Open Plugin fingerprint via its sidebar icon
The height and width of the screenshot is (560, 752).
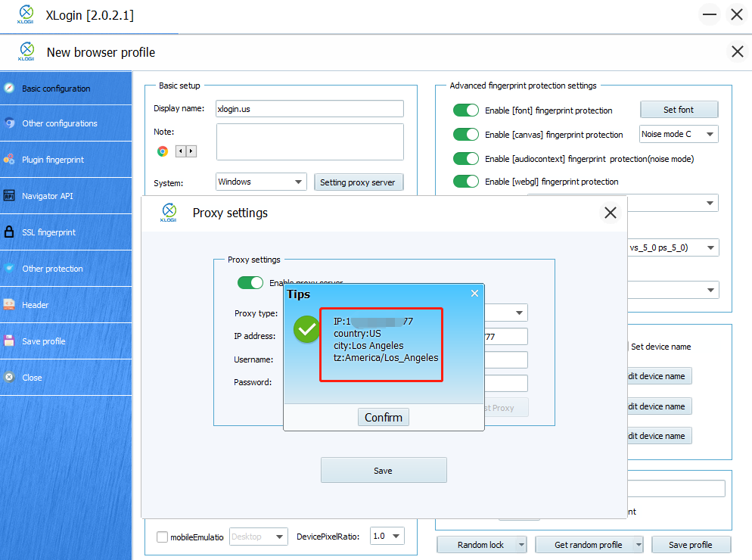tap(9, 160)
